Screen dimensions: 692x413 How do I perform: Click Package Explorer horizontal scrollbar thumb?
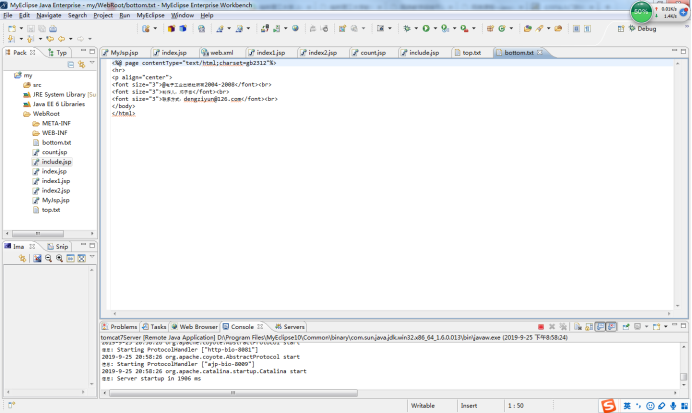38,233
